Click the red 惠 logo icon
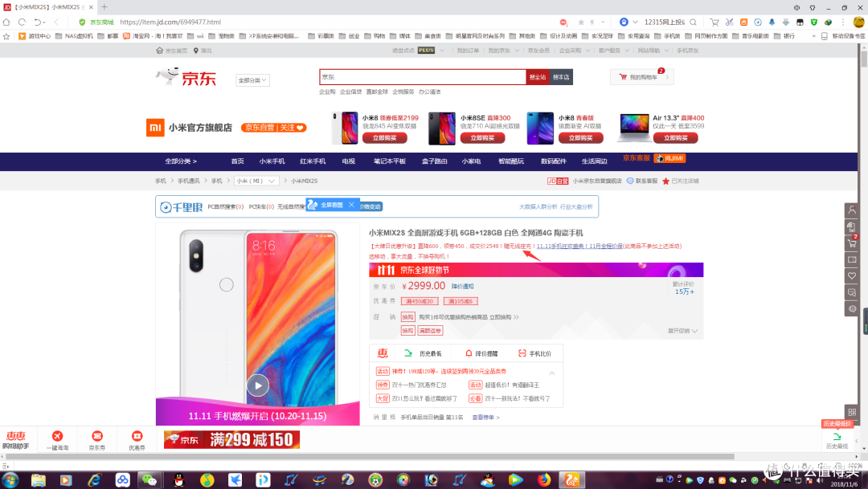Screen dimensions: 868x489 383,353
